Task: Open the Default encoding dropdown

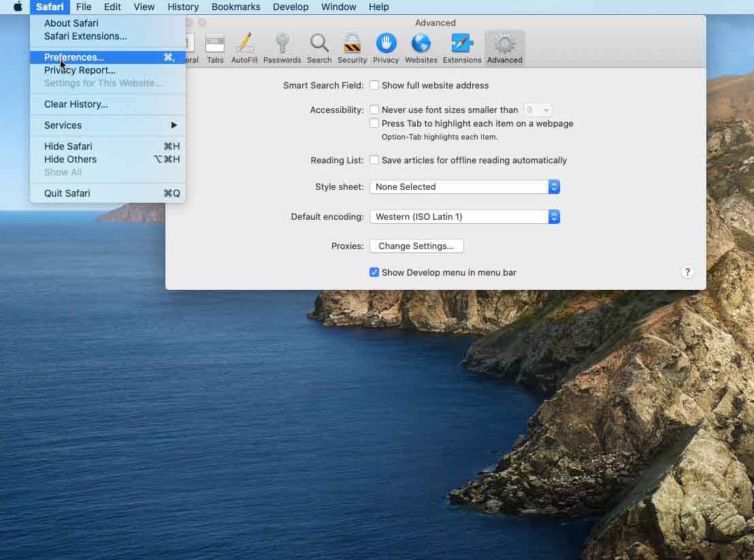Action: pos(465,216)
